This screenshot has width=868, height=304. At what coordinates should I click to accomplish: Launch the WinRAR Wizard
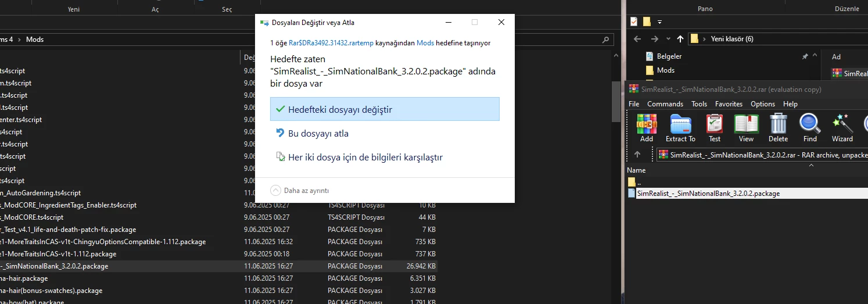click(x=842, y=127)
